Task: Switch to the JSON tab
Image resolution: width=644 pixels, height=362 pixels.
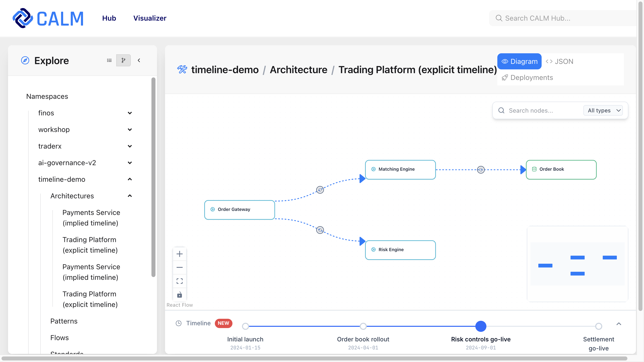Action: (x=560, y=61)
